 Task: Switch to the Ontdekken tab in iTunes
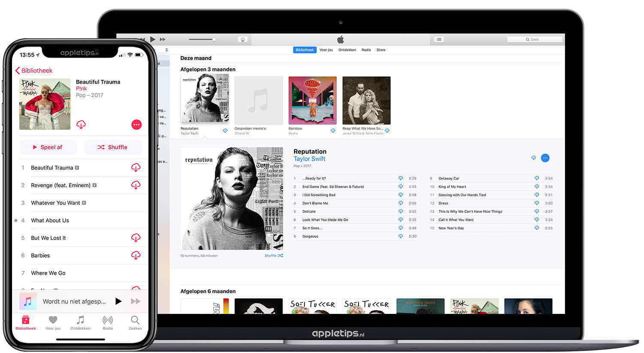[347, 50]
